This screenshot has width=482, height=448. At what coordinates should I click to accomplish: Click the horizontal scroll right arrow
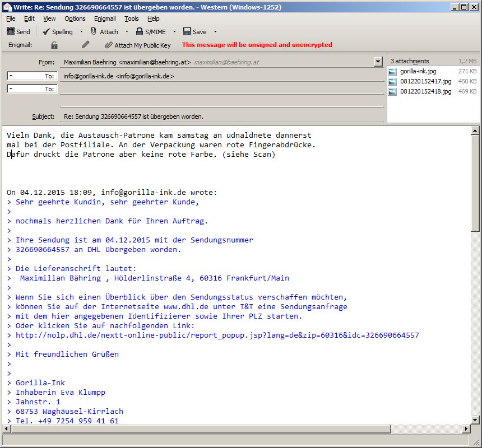click(x=466, y=428)
